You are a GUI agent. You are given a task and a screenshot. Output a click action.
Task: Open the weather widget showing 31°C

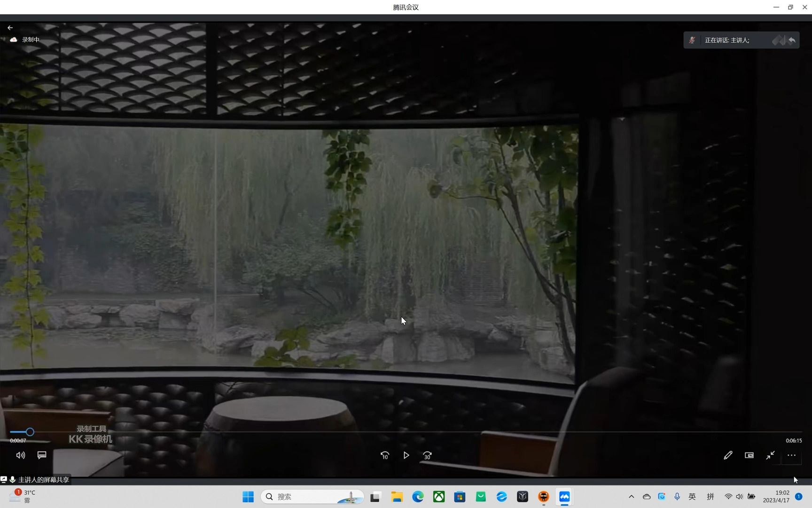pyautogui.click(x=22, y=496)
